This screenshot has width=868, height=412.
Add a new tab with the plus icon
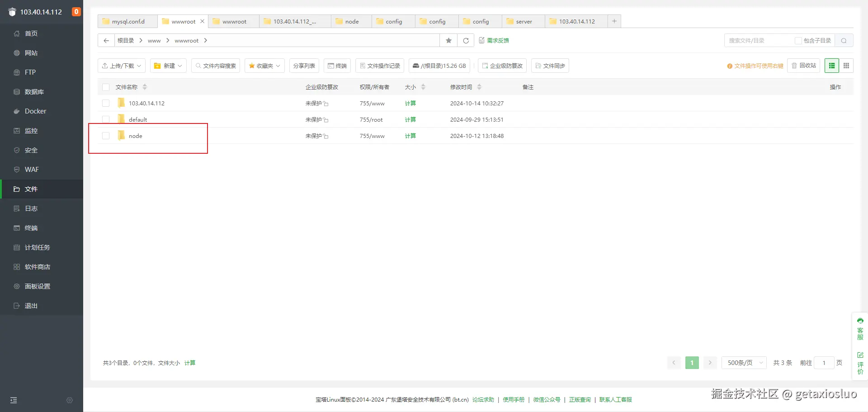point(614,21)
